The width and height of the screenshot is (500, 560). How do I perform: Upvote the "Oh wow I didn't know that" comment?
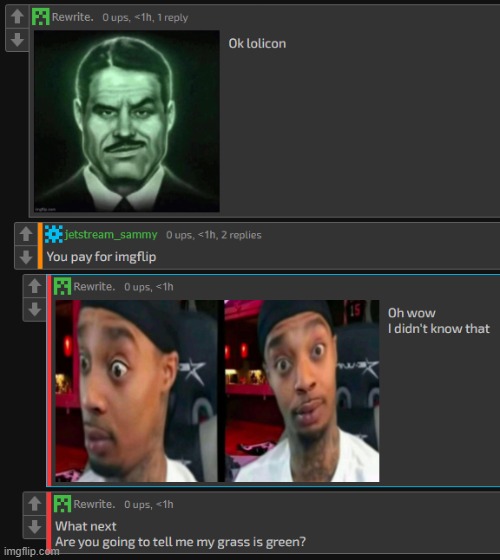coord(34,286)
